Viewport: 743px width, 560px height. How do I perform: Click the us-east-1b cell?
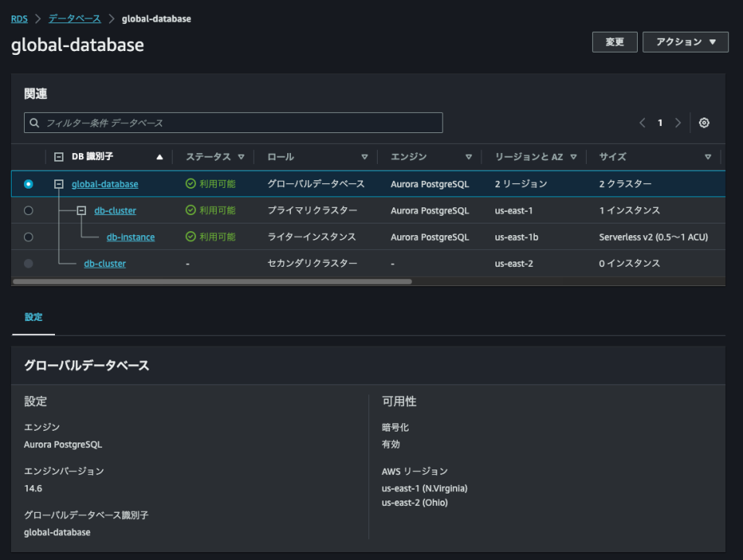516,237
